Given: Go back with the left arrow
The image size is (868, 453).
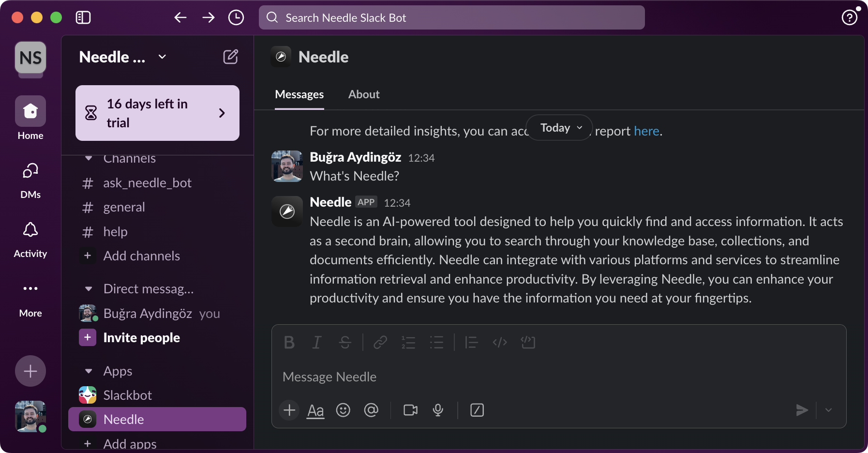Looking at the screenshot, I should pos(180,18).
